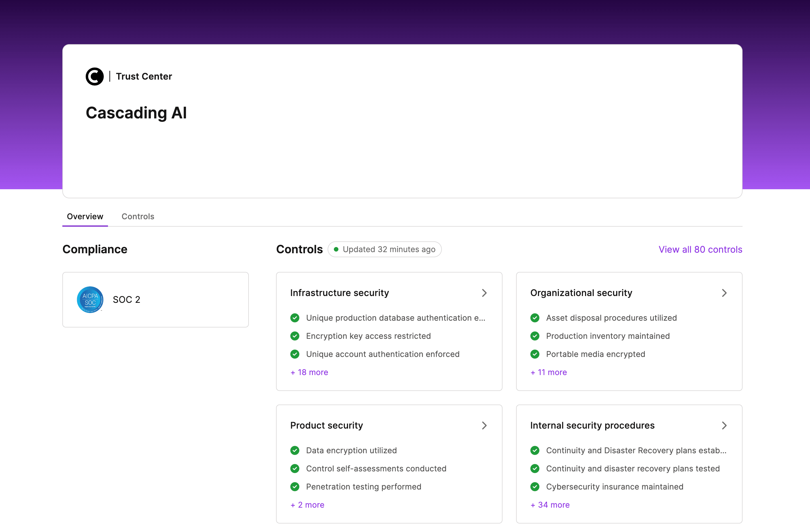
Task: Select the Overview tab
Action: [85, 216]
